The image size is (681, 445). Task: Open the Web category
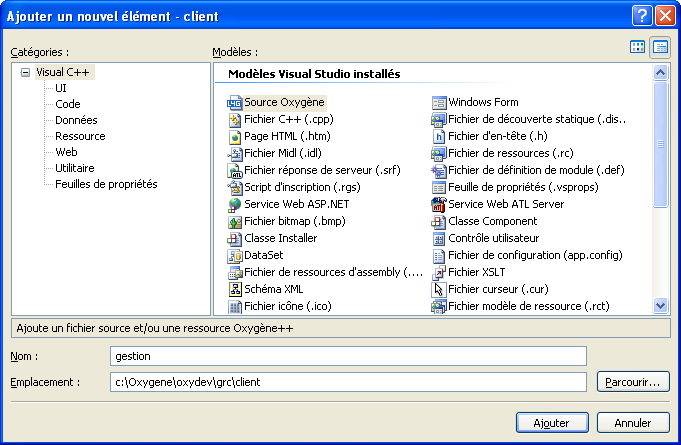point(66,152)
